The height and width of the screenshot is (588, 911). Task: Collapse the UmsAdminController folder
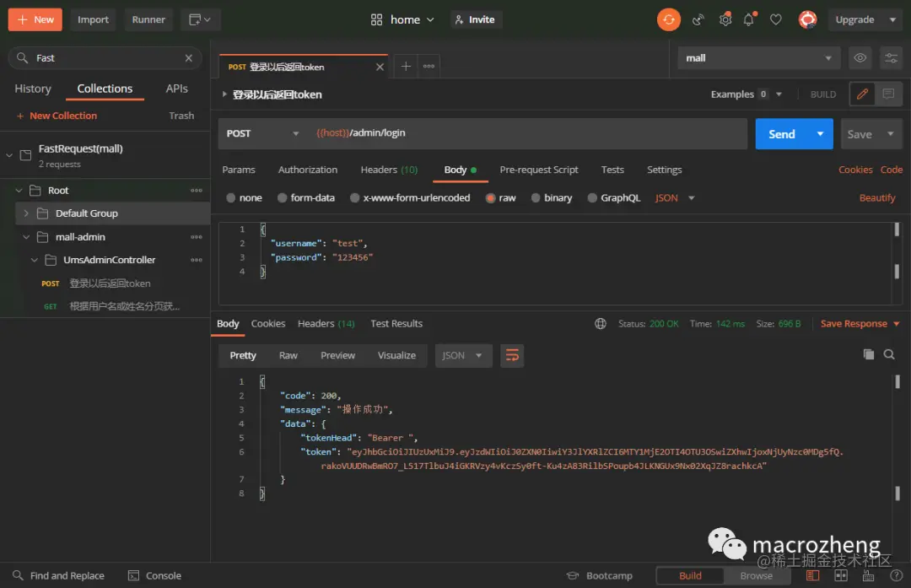pos(35,260)
